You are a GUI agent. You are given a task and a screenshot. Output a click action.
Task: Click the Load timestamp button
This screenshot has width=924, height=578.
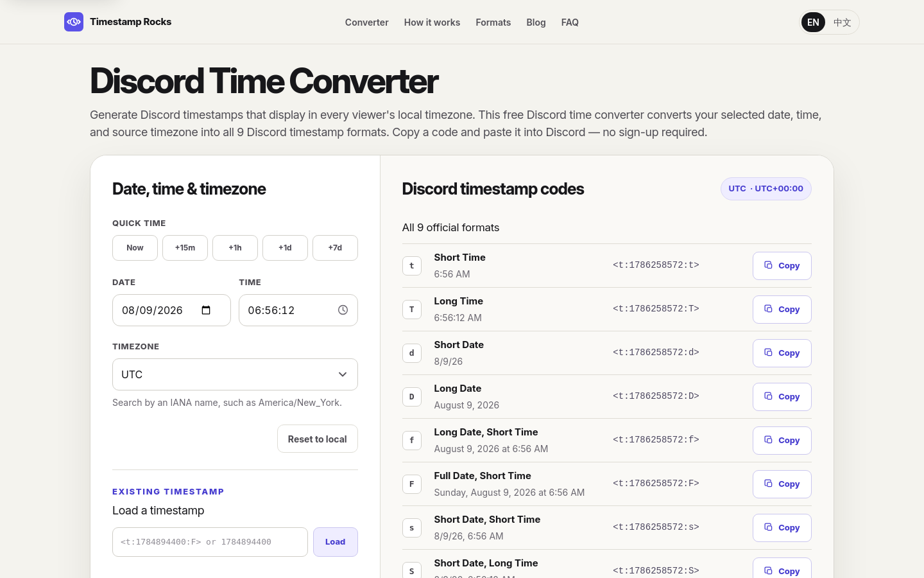tap(336, 542)
